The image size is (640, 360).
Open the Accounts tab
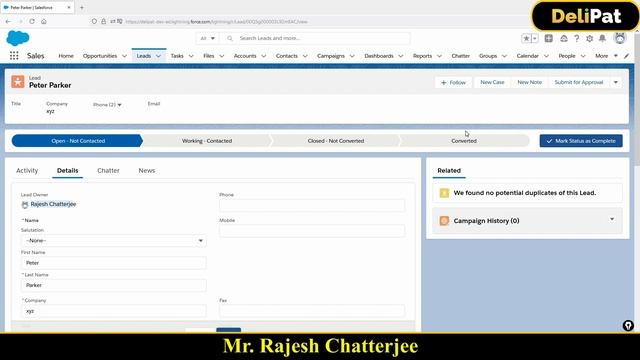point(245,56)
